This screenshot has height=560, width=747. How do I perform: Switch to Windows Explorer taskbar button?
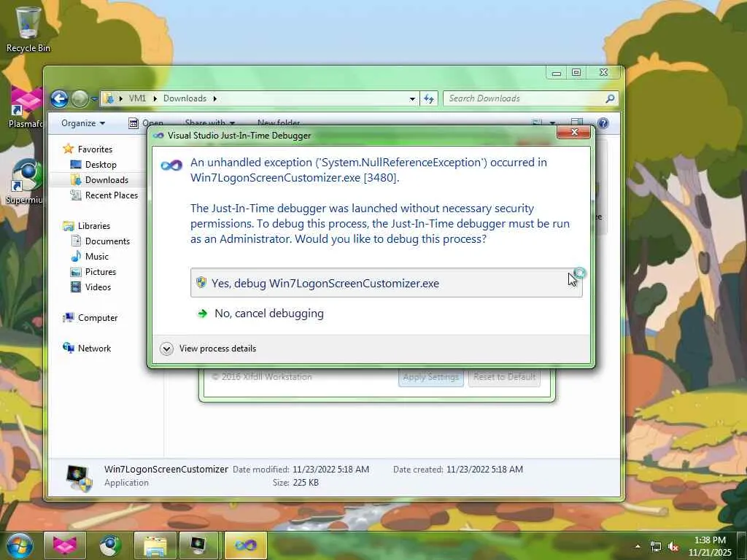point(155,545)
